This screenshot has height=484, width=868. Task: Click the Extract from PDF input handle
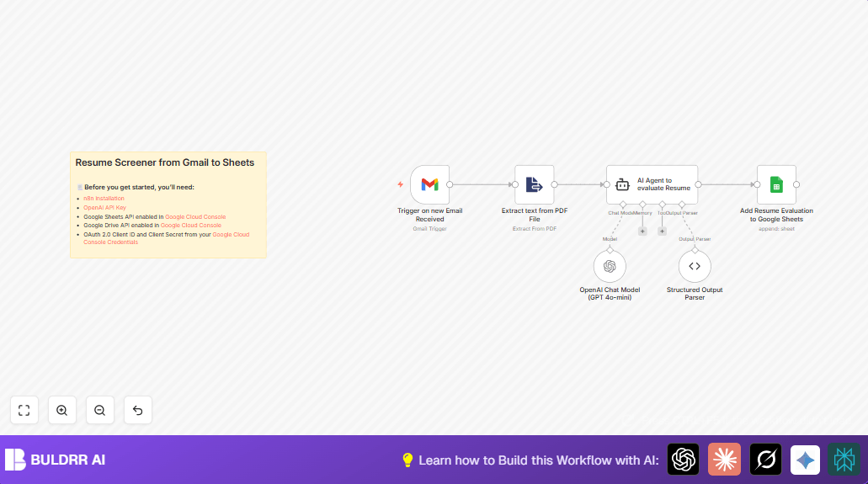pyautogui.click(x=514, y=184)
